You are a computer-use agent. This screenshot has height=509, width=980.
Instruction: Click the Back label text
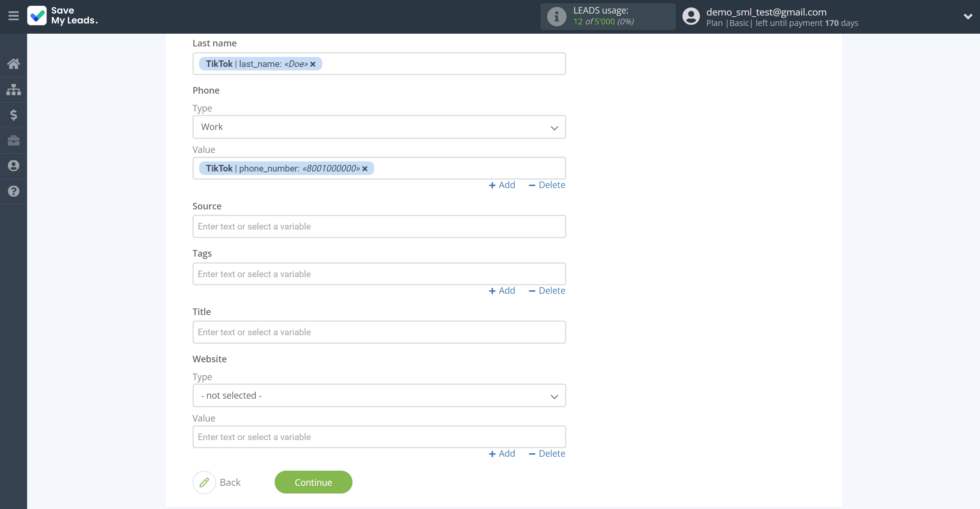[230, 482]
